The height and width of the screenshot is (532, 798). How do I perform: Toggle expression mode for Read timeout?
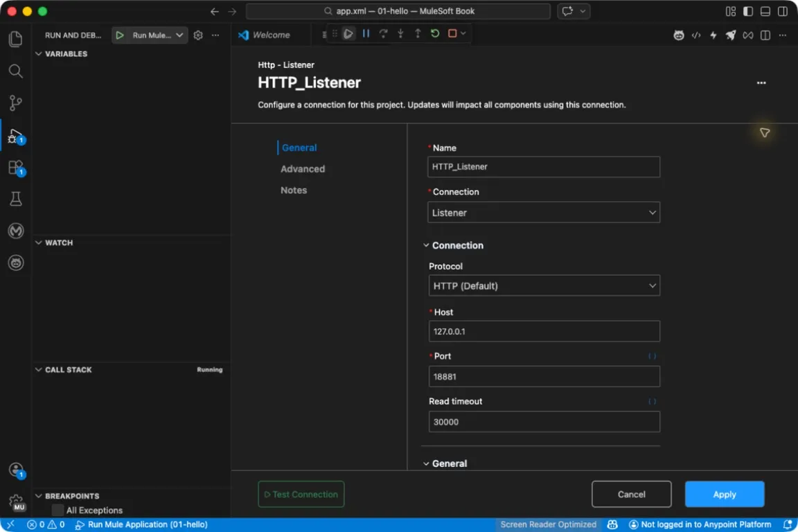point(652,401)
